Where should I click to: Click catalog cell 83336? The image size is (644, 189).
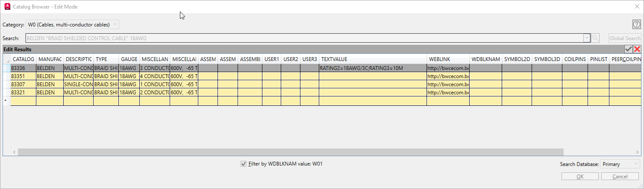(x=24, y=68)
